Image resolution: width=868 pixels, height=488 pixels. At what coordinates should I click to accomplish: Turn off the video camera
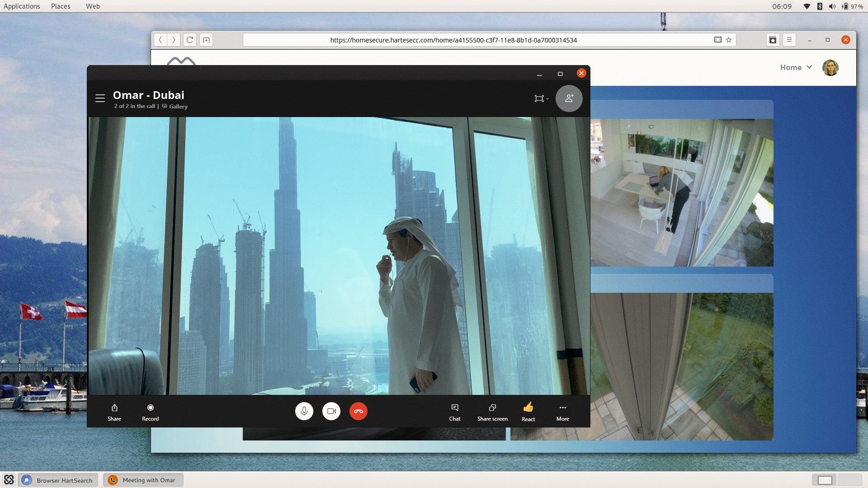coord(331,411)
